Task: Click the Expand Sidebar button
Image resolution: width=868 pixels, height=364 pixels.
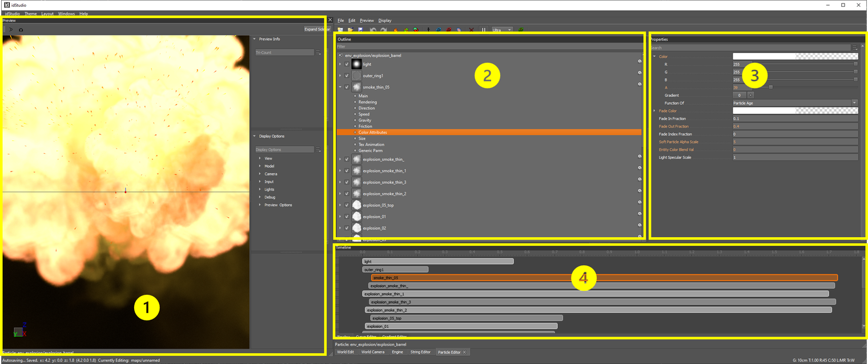Action: tap(317, 29)
